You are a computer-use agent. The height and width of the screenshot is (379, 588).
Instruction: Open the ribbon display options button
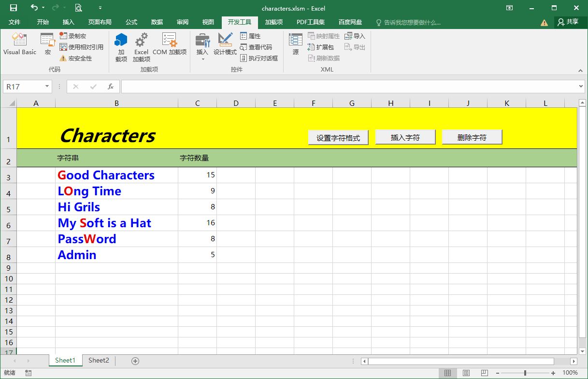pyautogui.click(x=509, y=8)
